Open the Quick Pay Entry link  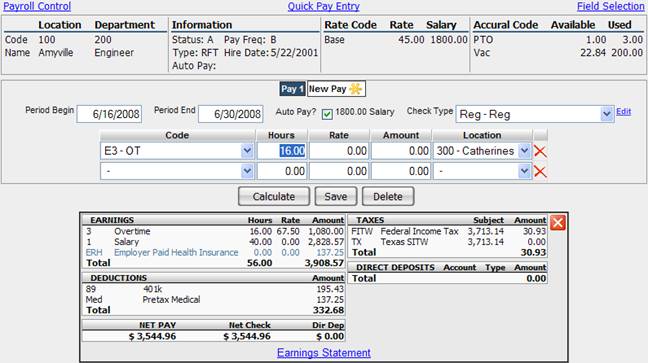click(x=324, y=6)
